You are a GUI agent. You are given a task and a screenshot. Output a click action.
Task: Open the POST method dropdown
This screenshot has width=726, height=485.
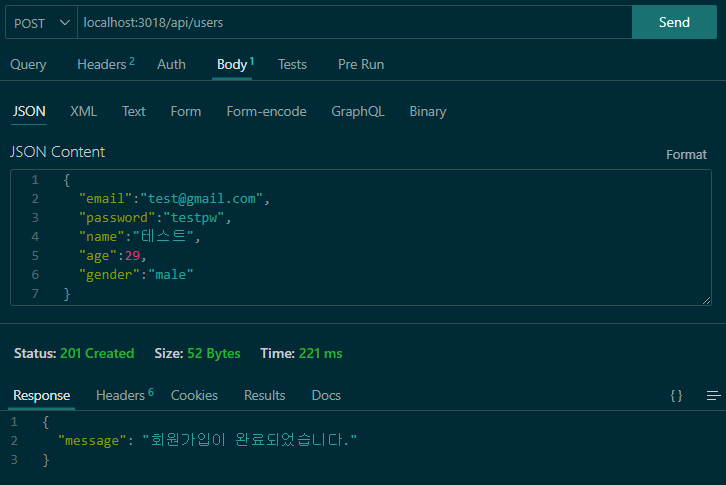41,22
